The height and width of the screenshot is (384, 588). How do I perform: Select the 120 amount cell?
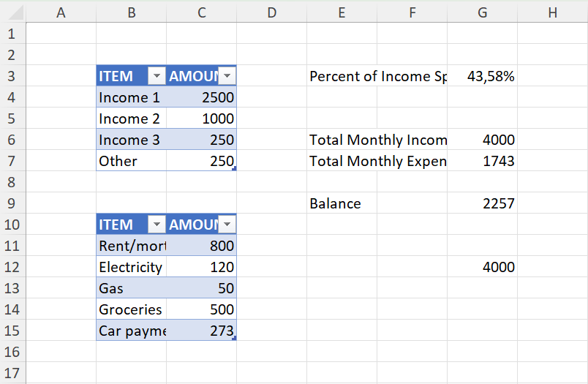(x=201, y=267)
